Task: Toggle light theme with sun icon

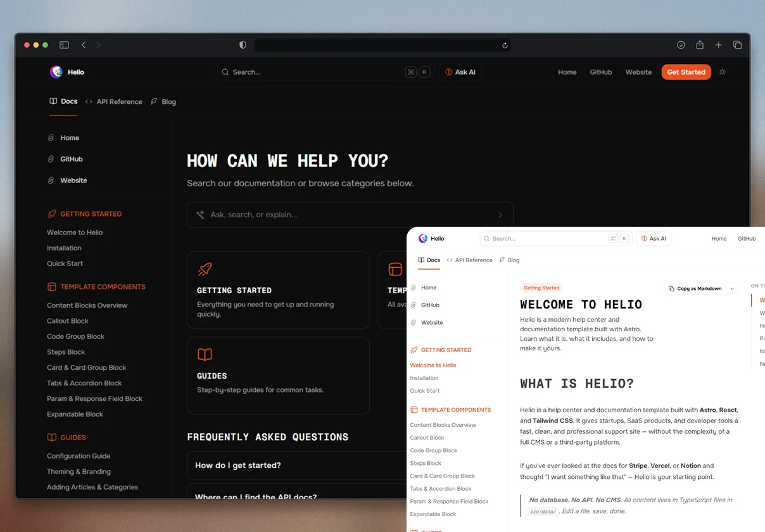Action: coord(723,72)
